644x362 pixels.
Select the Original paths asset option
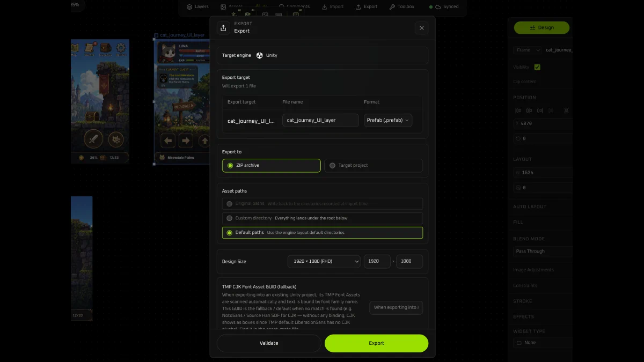pyautogui.click(x=323, y=204)
